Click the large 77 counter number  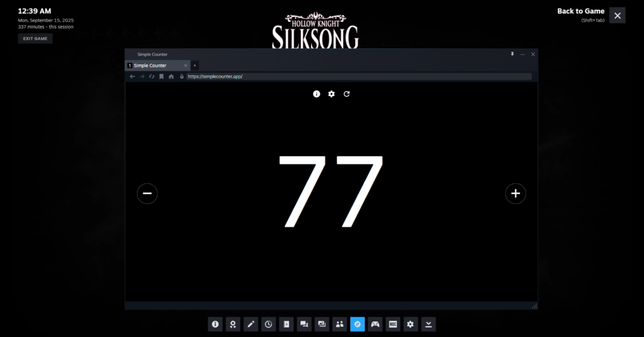(331, 191)
